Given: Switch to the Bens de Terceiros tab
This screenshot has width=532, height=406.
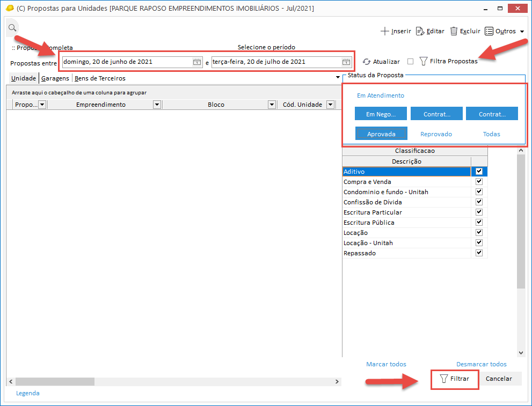Looking at the screenshot, I should (100, 78).
